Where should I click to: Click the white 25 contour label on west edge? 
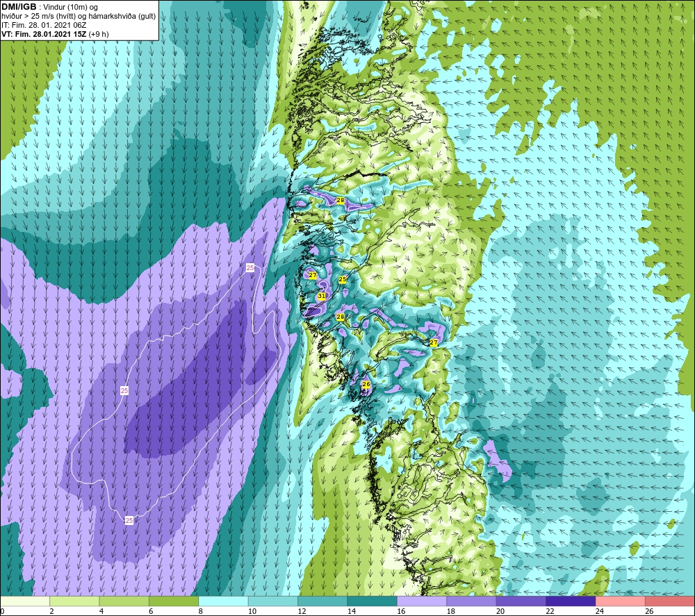click(x=124, y=390)
